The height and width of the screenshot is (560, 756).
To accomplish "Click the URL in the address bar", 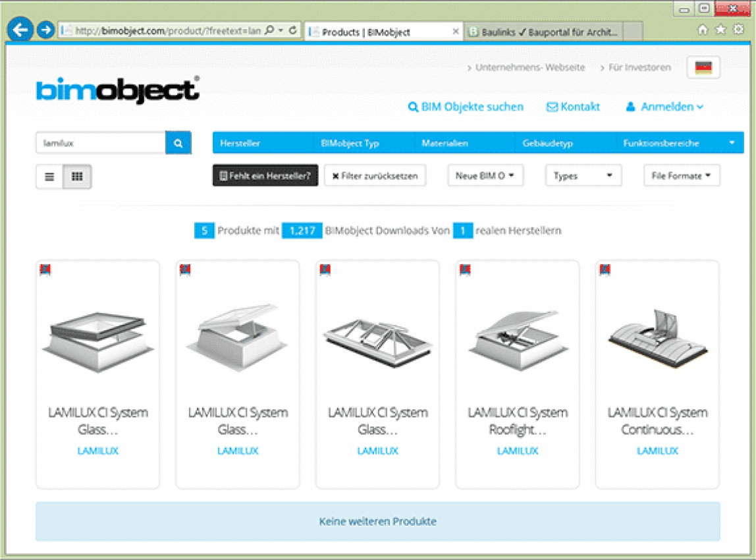I will pyautogui.click(x=168, y=30).
